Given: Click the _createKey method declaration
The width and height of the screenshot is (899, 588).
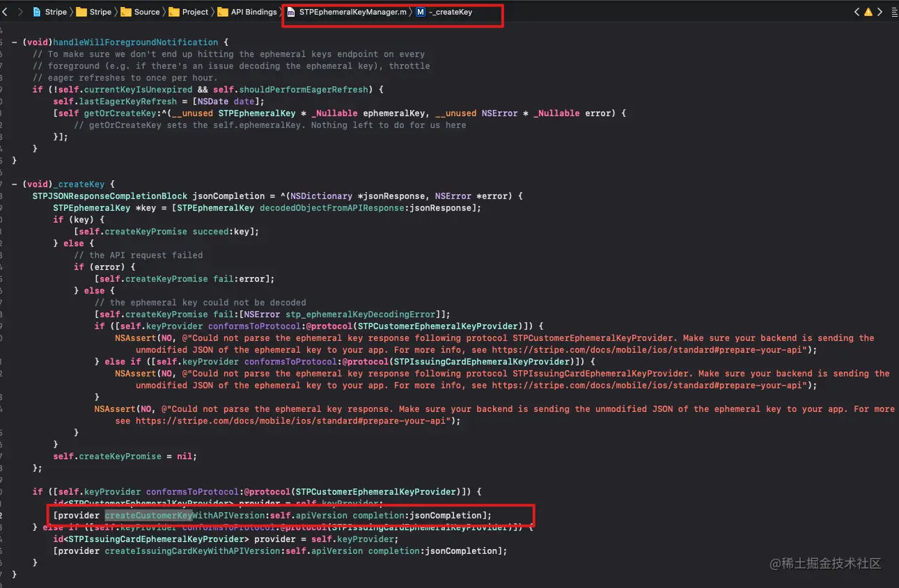Looking at the screenshot, I should click(81, 184).
